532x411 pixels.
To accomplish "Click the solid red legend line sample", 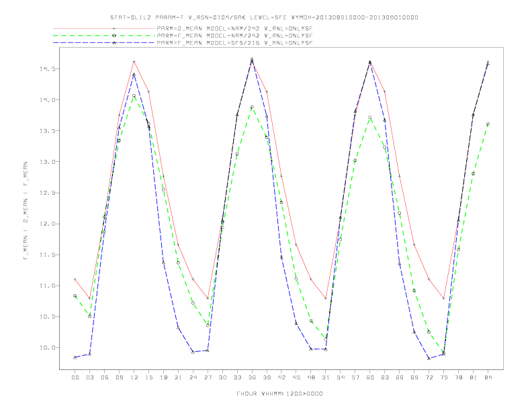I will coord(104,29).
